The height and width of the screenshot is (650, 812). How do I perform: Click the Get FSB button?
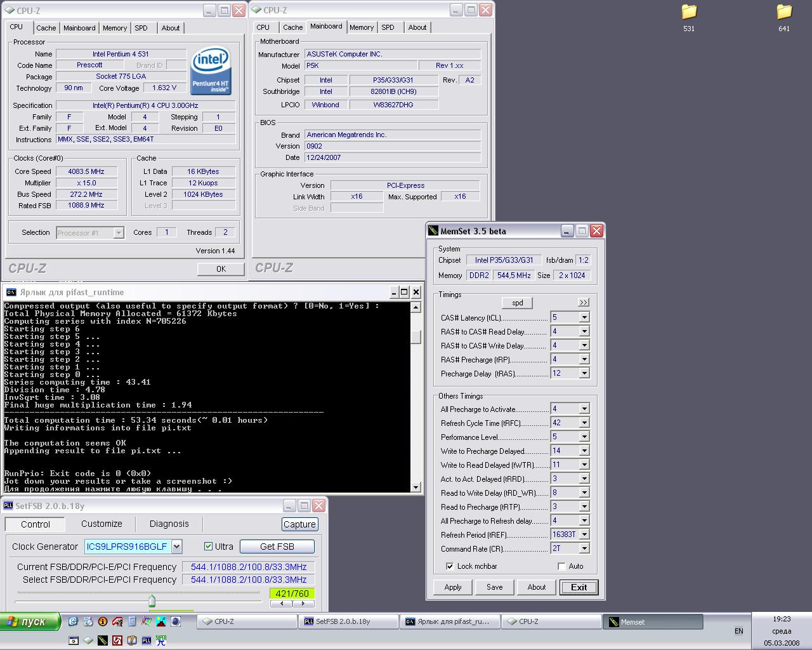point(277,547)
